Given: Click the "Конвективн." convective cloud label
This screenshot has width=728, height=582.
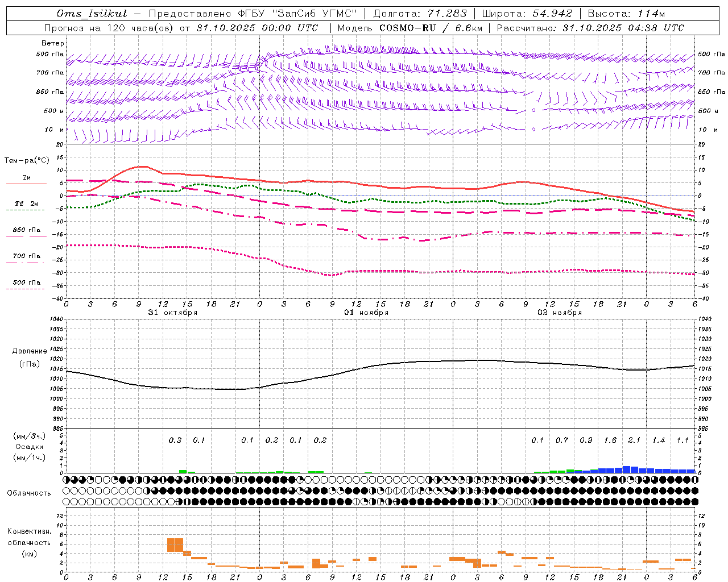Looking at the screenshot, I should click(x=29, y=531).
